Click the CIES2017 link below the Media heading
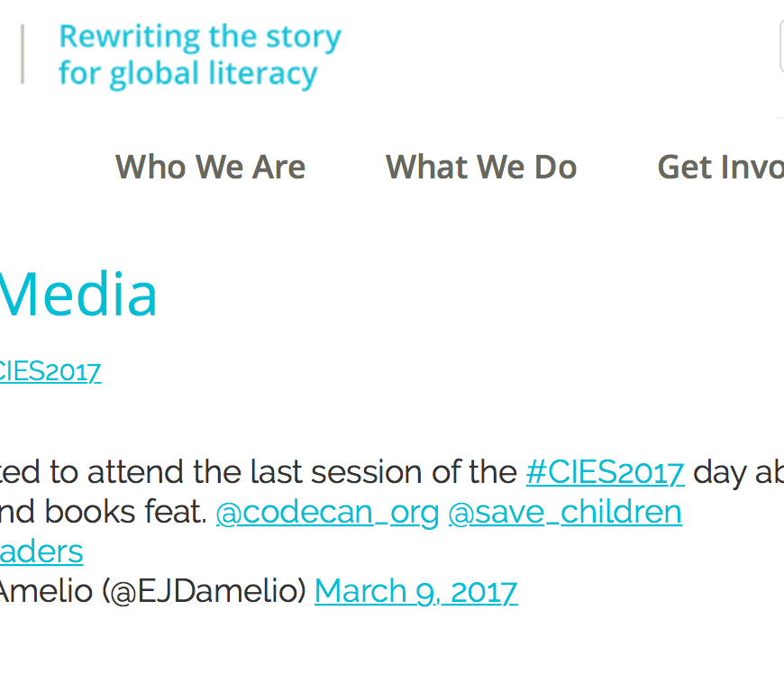The height and width of the screenshot is (692, 784). 50,371
